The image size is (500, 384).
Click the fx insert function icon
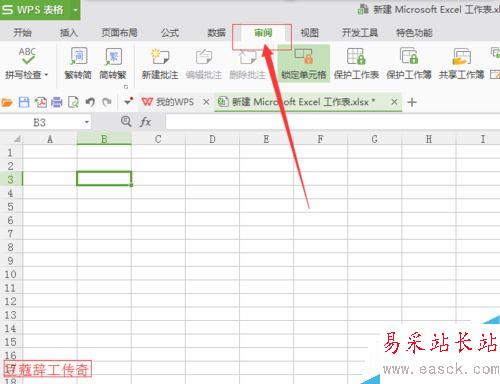click(x=145, y=122)
